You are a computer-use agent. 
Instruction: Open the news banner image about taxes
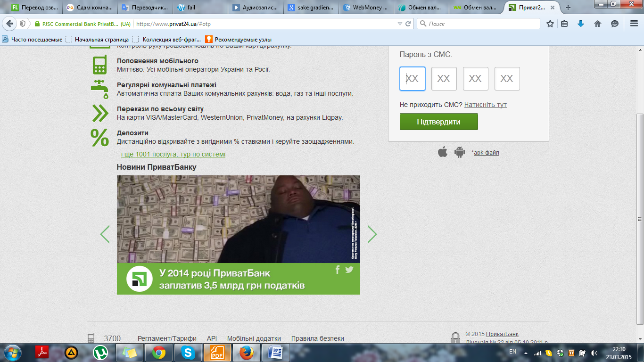238,235
